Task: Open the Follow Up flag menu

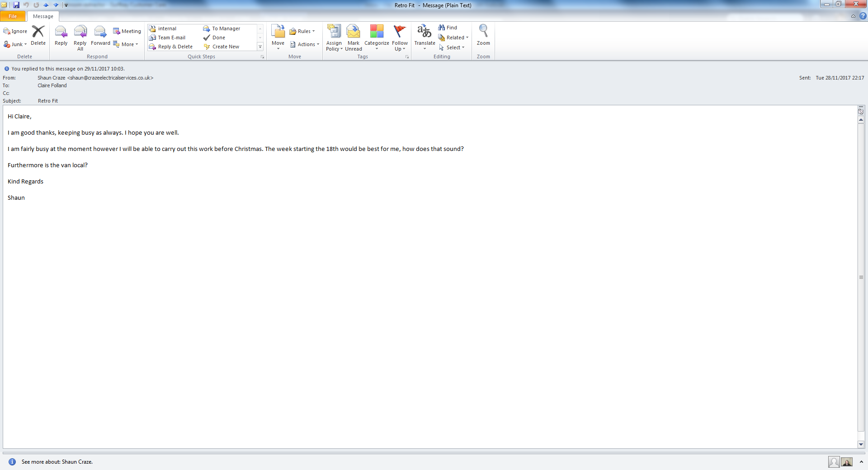Action: pyautogui.click(x=400, y=38)
